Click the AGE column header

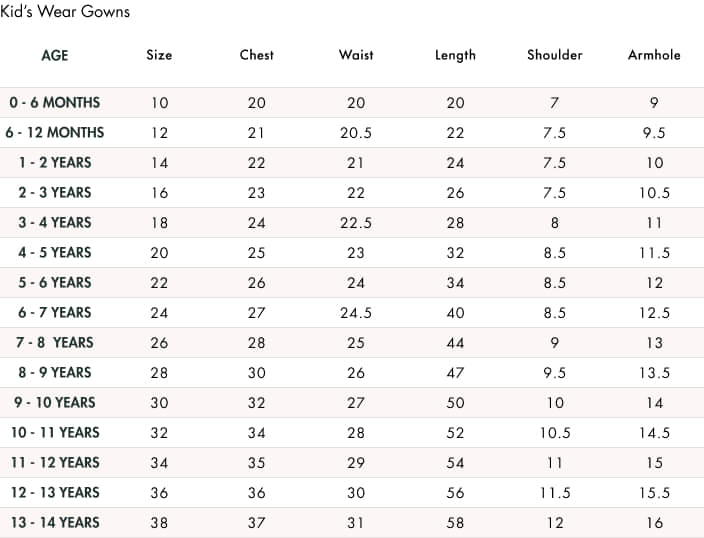coord(55,55)
